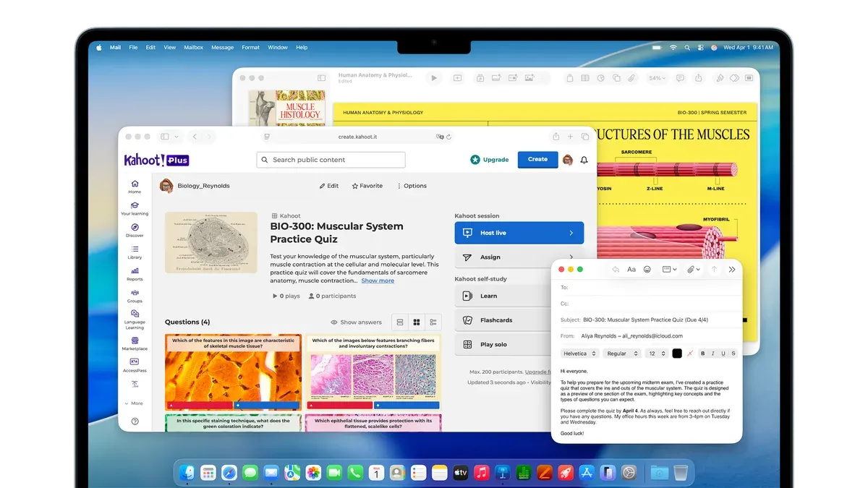The image size is (868, 488).
Task: Go to Discover in the Kahoot sidebar
Action: click(135, 230)
